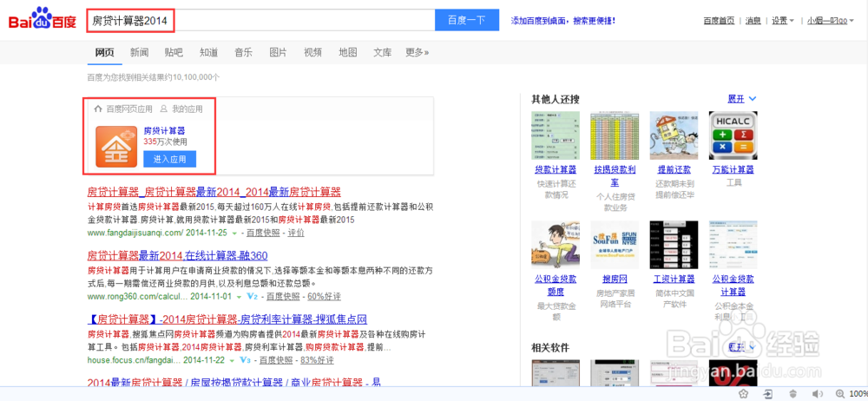Viewport: 868px width, 401px height.
Task: Click the V3 credibility badge on house.focus.cn result
Action: 246,360
